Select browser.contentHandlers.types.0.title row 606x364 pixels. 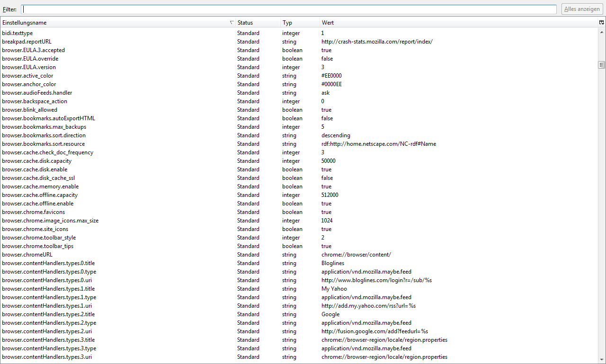click(299, 263)
